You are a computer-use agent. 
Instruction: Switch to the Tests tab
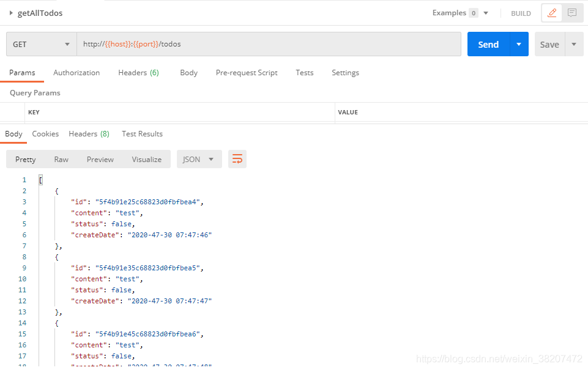(304, 72)
